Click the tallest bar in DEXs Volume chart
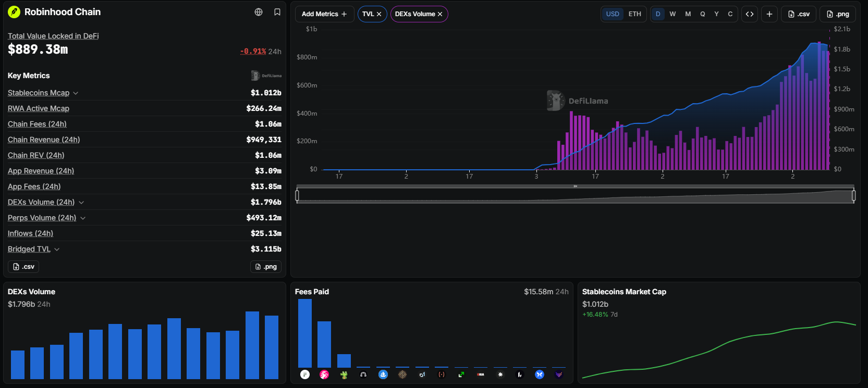 (252, 345)
